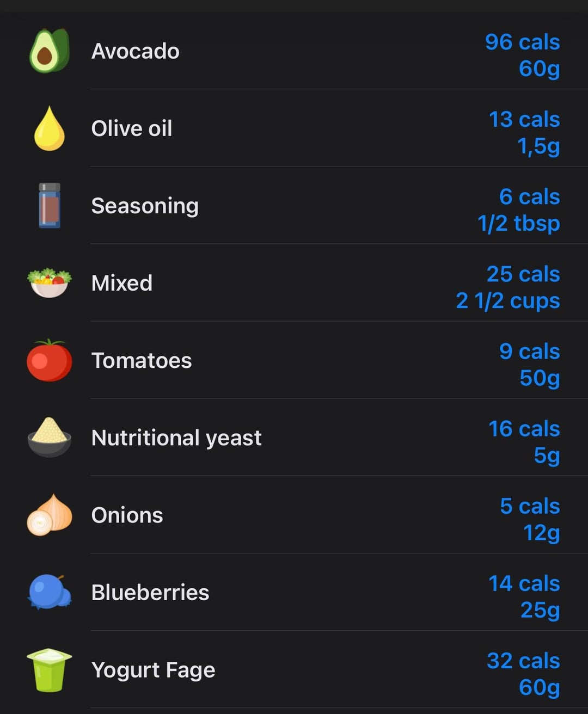Select the Seasoning food item

[294, 206]
